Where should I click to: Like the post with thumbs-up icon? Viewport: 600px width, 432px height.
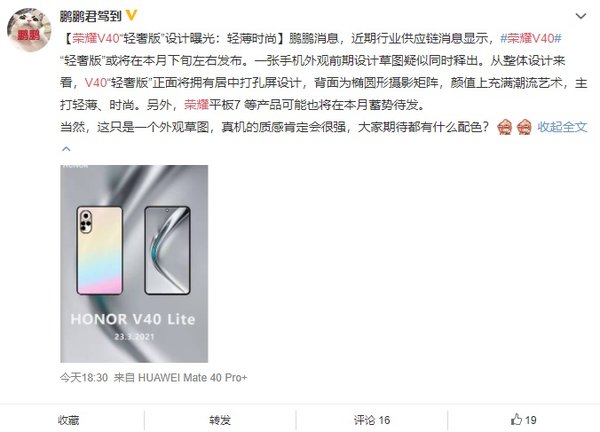pos(516,419)
